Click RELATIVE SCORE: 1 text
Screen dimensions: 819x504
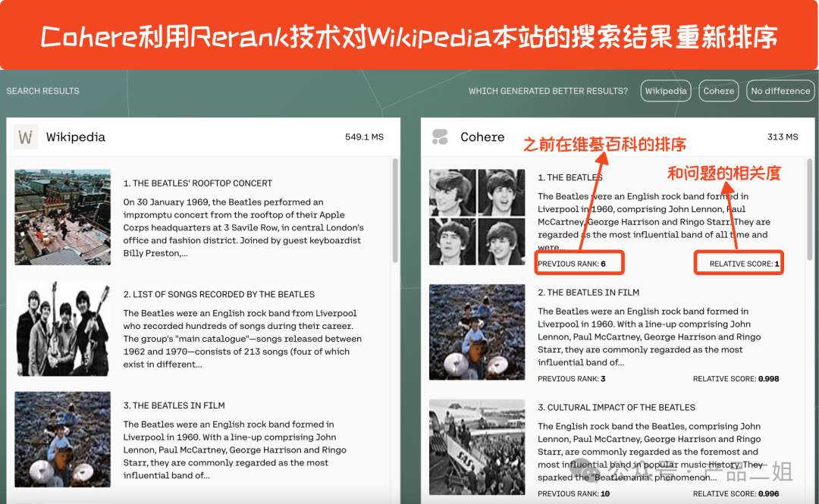pos(744,264)
